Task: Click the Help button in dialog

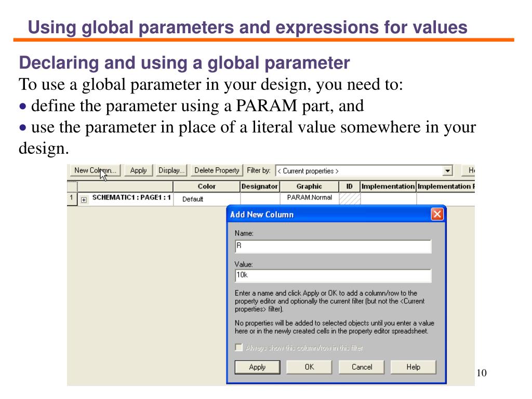Action: click(413, 367)
